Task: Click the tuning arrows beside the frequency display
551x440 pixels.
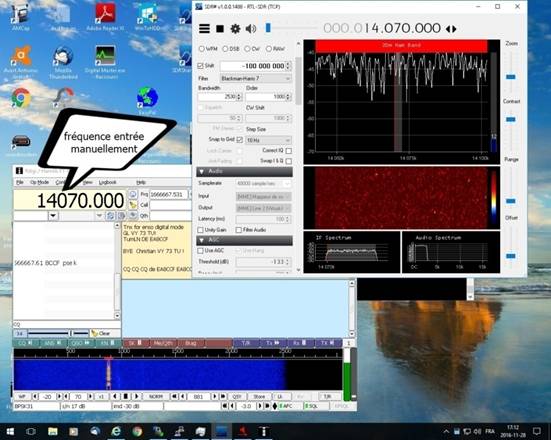Action: tap(451, 29)
